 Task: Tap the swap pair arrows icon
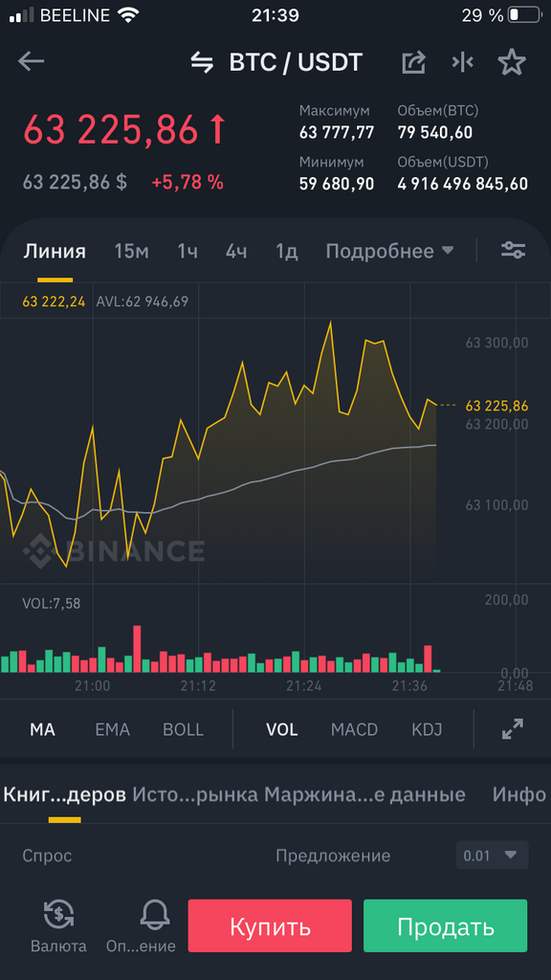coord(202,63)
